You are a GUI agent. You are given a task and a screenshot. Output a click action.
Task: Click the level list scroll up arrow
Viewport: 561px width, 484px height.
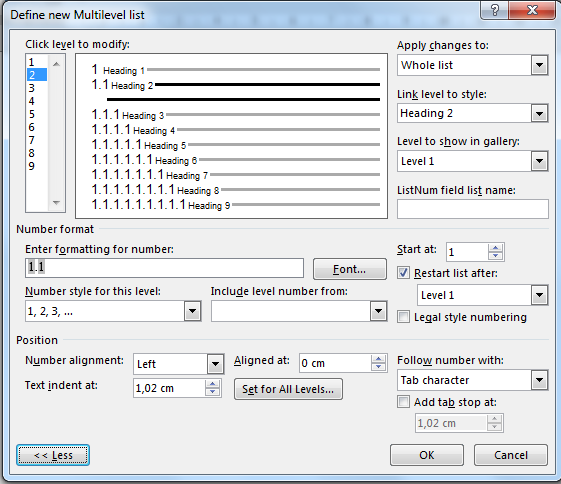tap(56, 64)
